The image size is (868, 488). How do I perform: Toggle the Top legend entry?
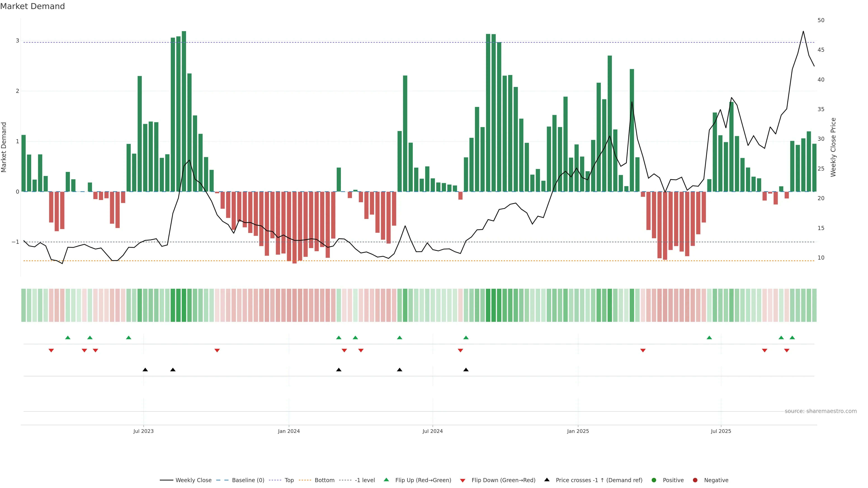(289, 480)
